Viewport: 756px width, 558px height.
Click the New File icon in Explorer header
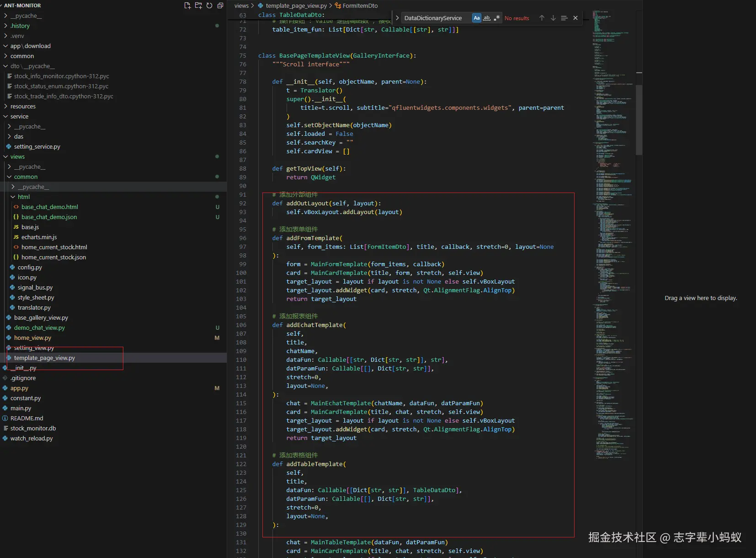point(187,5)
